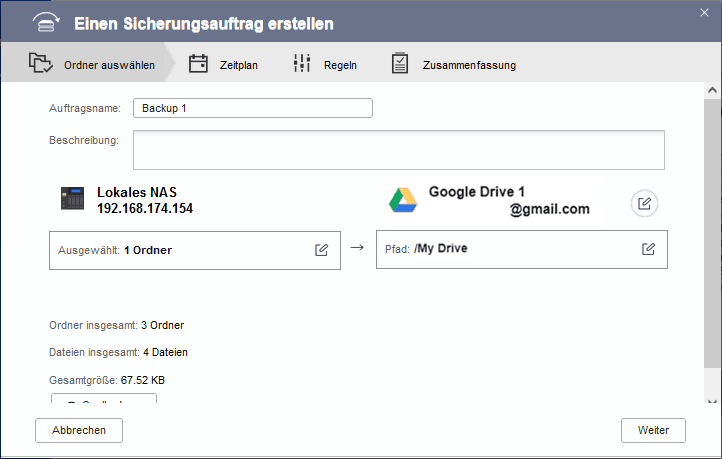Open the Regeln step label
This screenshot has width=722, height=459.
[340, 66]
